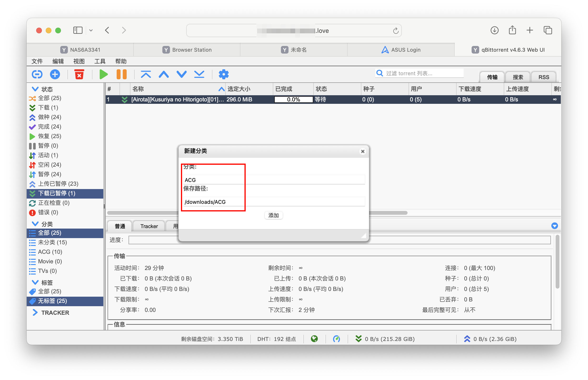This screenshot has width=588, height=380.
Task: Click the 0.0% progress bar of torrent
Action: click(x=293, y=100)
